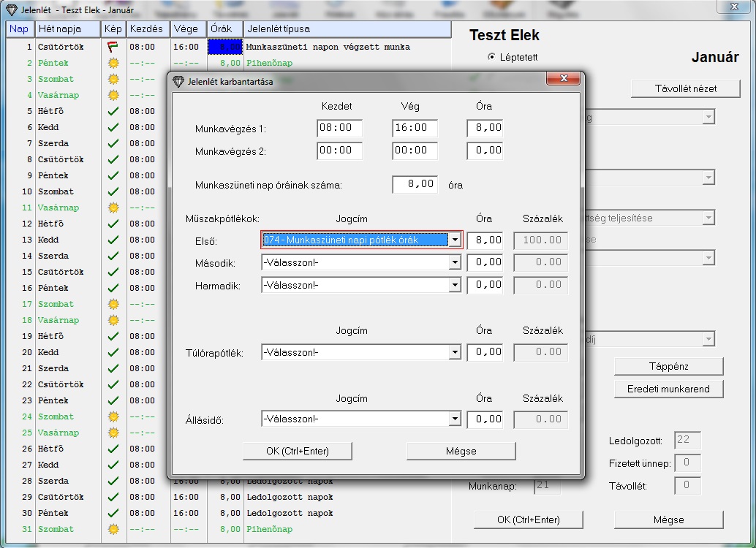Click Mégse in the Jelenlét karbantartása dialog
The image size is (756, 548).
(461, 451)
